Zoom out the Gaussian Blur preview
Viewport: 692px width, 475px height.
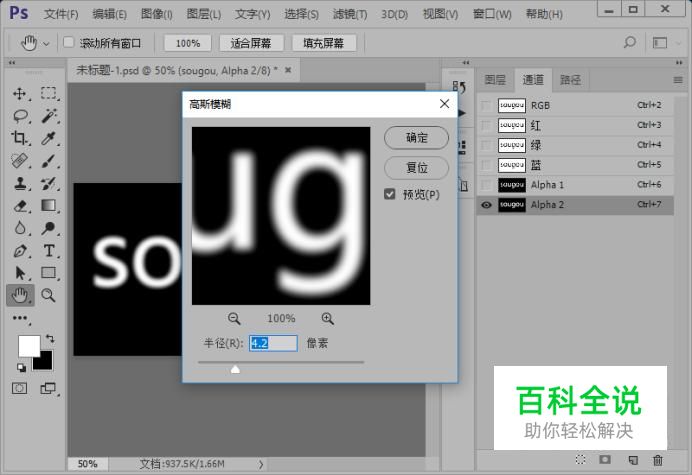click(x=234, y=318)
